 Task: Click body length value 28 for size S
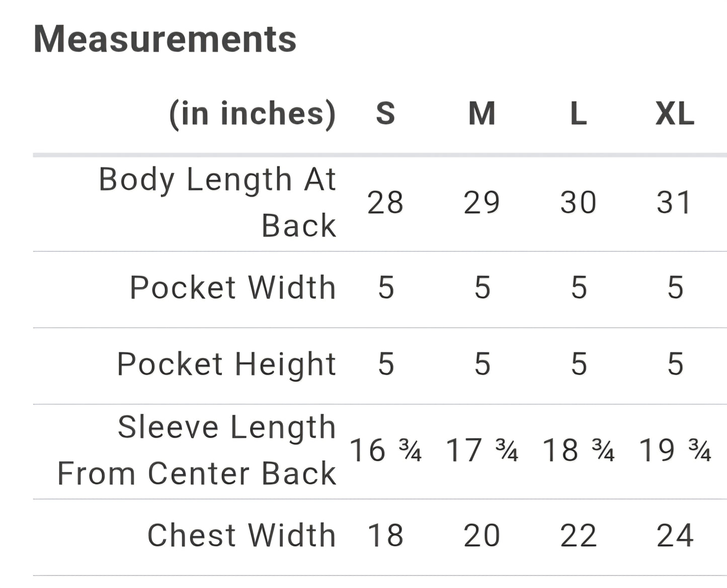[385, 203]
